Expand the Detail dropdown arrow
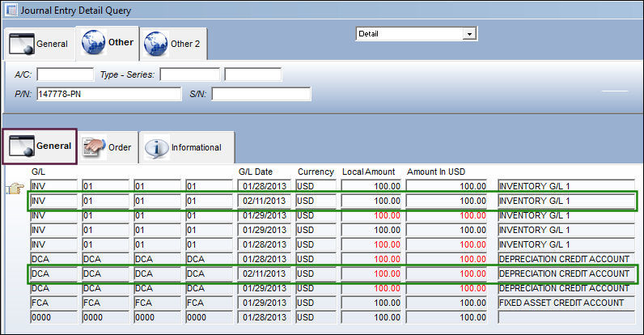644x335 pixels. click(x=469, y=34)
